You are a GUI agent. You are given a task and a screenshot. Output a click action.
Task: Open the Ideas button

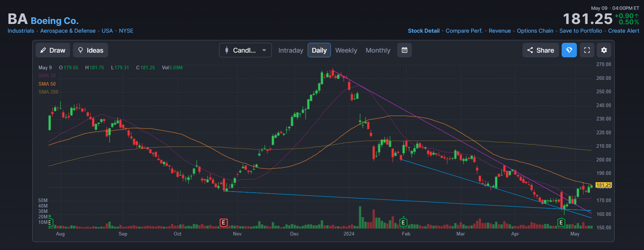point(91,50)
